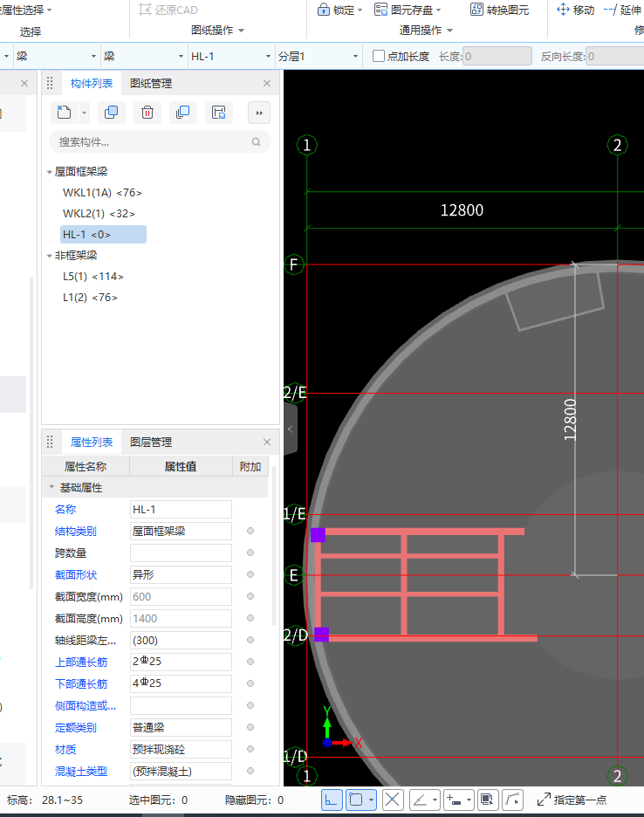Click the 上部通长筋 property link

pyautogui.click(x=81, y=662)
